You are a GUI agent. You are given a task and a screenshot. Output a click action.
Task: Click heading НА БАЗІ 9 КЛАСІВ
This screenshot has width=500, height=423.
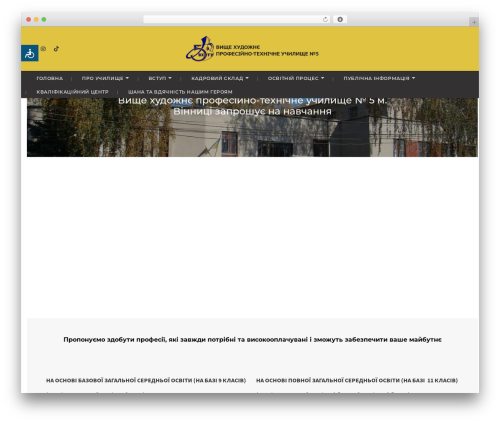pos(146,380)
